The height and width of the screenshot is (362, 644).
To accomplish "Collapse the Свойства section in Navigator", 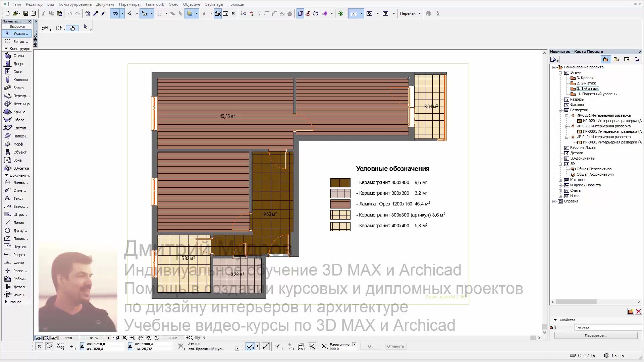I will 555,320.
